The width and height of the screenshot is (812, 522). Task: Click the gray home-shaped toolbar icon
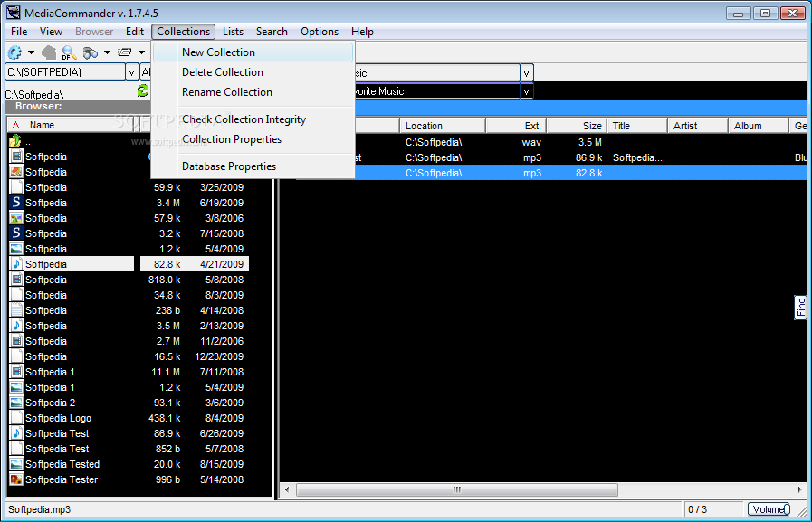click(49, 52)
